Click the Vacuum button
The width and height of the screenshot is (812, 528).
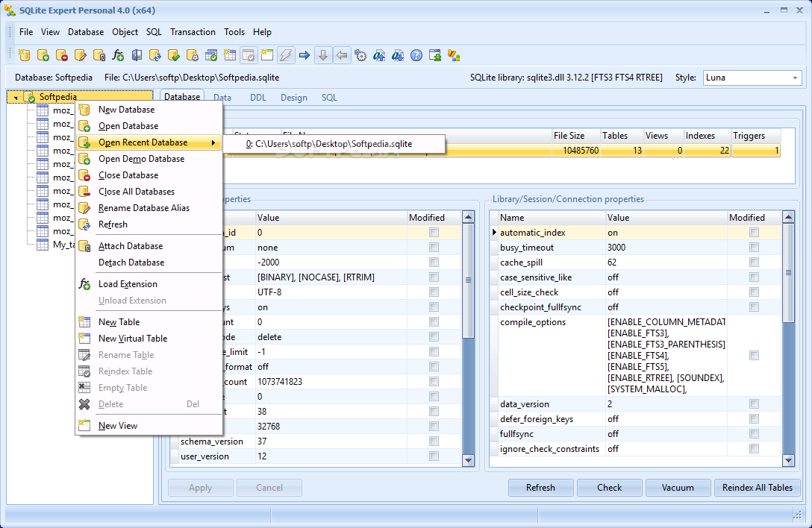678,488
